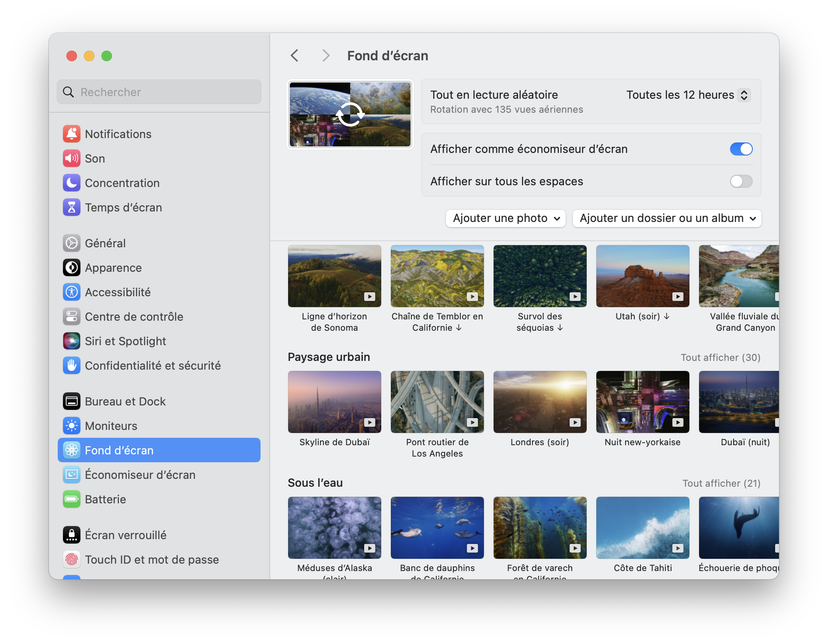Enable Afficher sur tous les espaces switch
Viewport: 828px width, 644px height.
741,181
